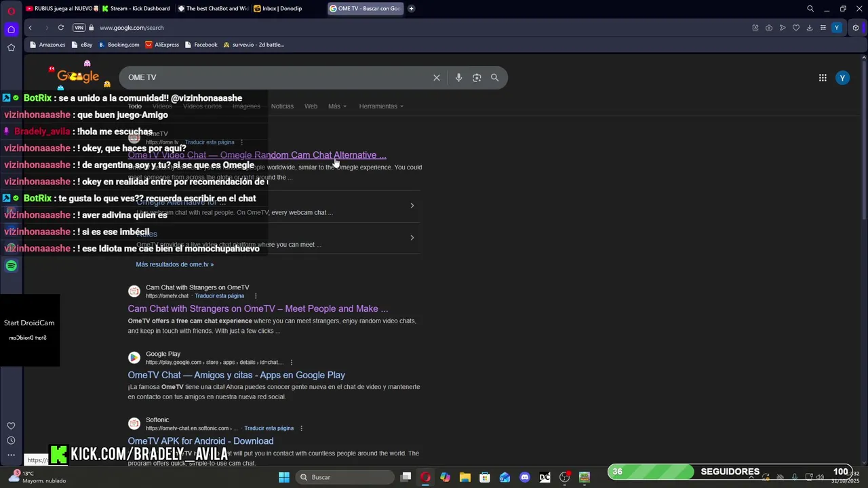Open Cam Chat with Strangers on OmeTV result
The width and height of the screenshot is (868, 488).
tap(258, 308)
